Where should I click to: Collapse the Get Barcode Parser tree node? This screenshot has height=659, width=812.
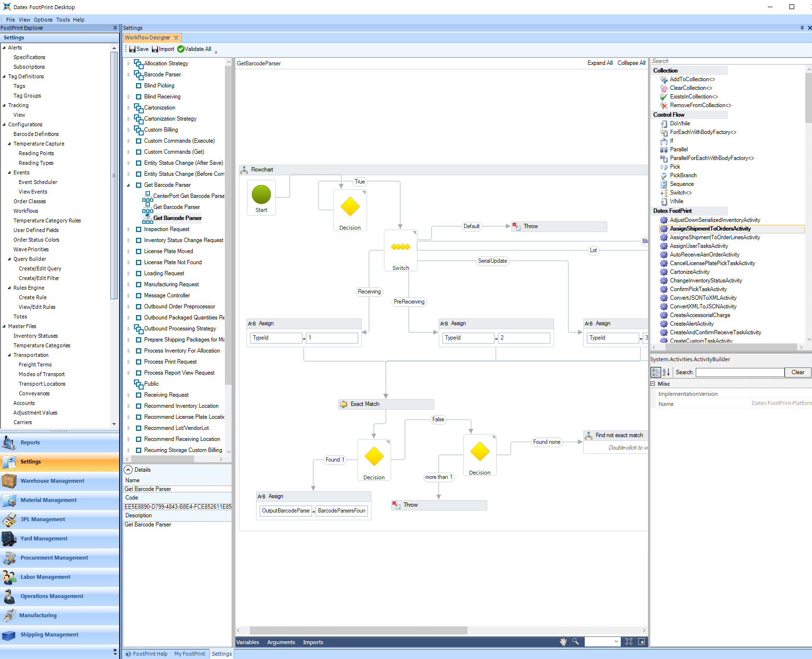[x=129, y=185]
